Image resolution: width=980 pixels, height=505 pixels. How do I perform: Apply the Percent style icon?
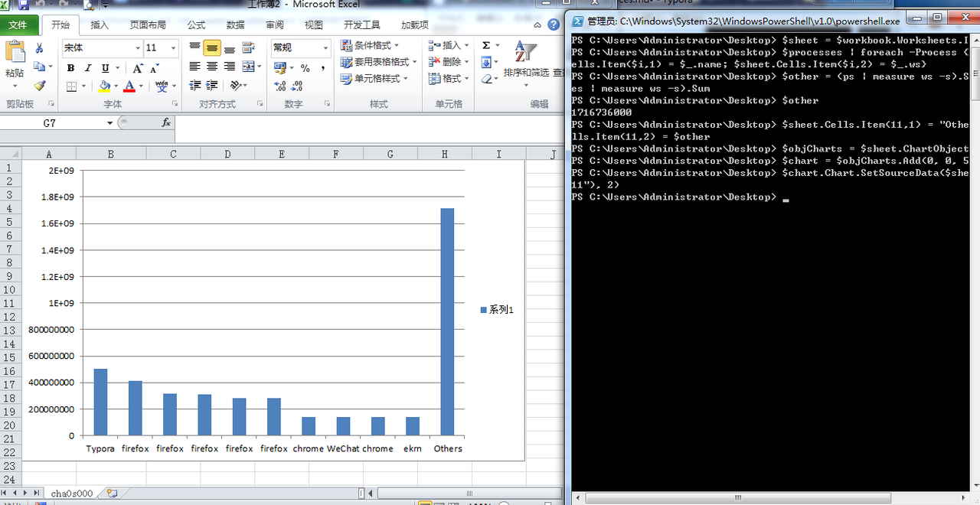click(305, 69)
